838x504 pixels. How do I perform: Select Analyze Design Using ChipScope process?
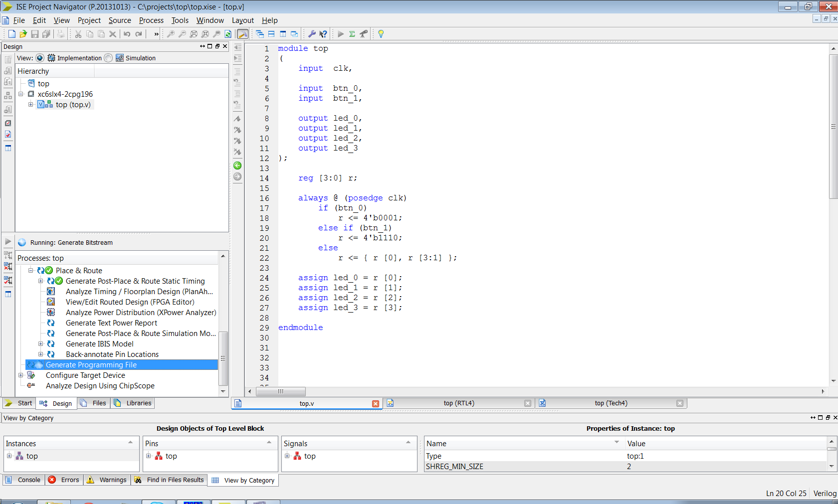point(100,386)
